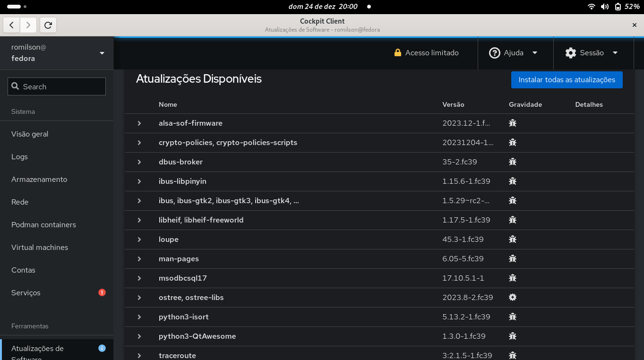The image size is (644, 360).
Task: Expand the alsa-sof-firmware row
Action: pyautogui.click(x=139, y=123)
